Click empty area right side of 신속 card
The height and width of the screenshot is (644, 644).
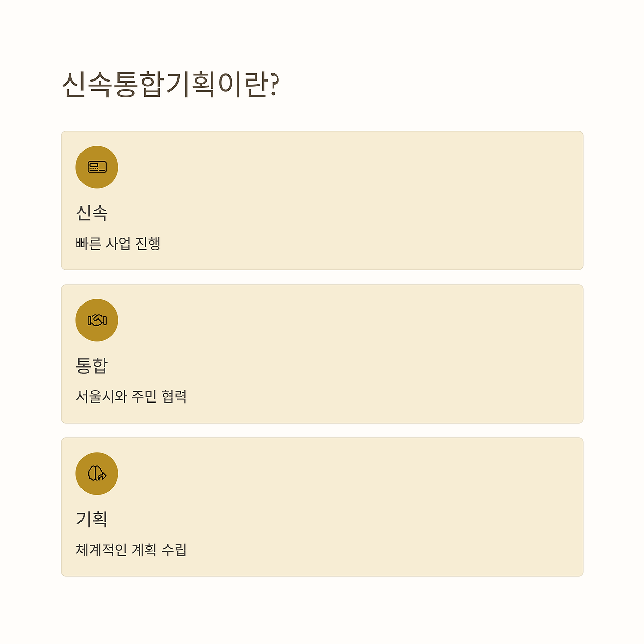point(403,200)
